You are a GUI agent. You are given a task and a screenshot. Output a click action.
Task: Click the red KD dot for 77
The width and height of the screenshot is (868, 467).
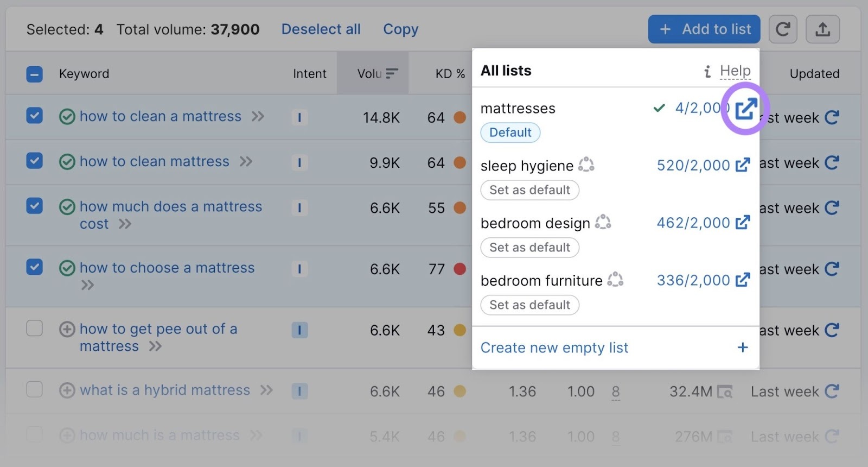tap(459, 269)
